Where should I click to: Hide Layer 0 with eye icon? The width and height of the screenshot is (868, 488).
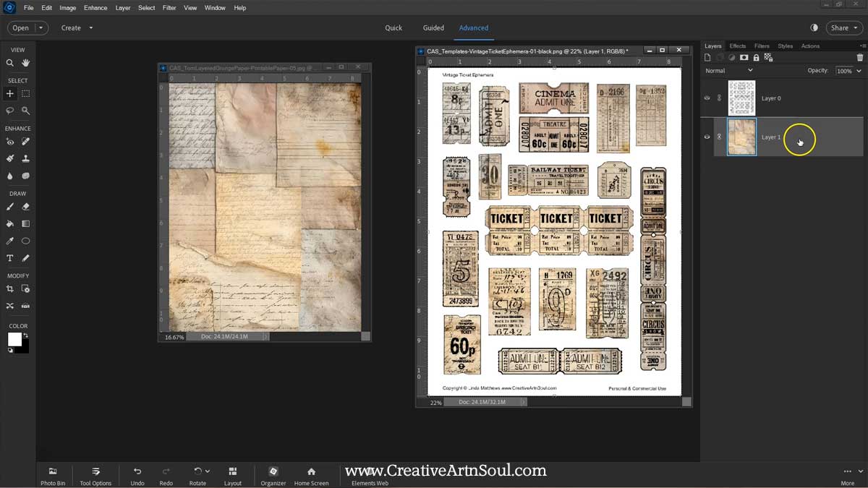tap(707, 98)
